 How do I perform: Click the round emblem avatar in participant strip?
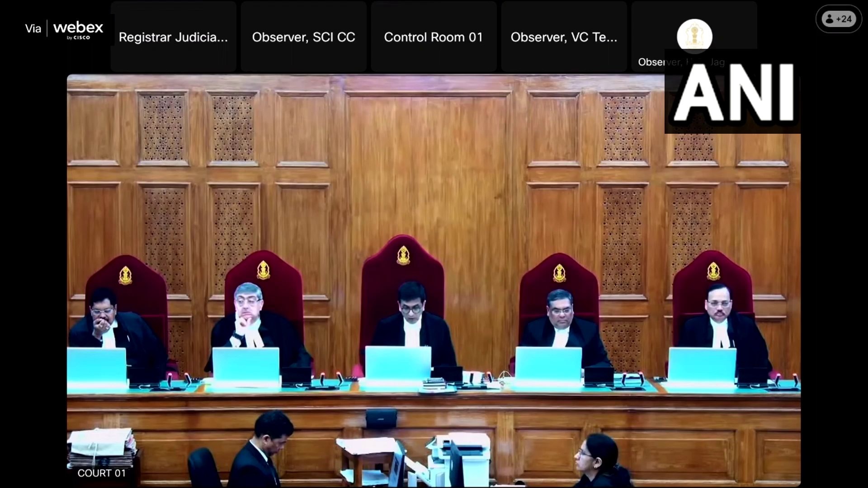click(x=694, y=36)
